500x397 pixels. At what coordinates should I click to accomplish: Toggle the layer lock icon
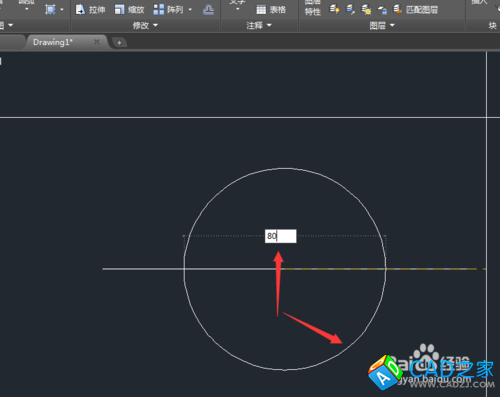click(x=382, y=10)
